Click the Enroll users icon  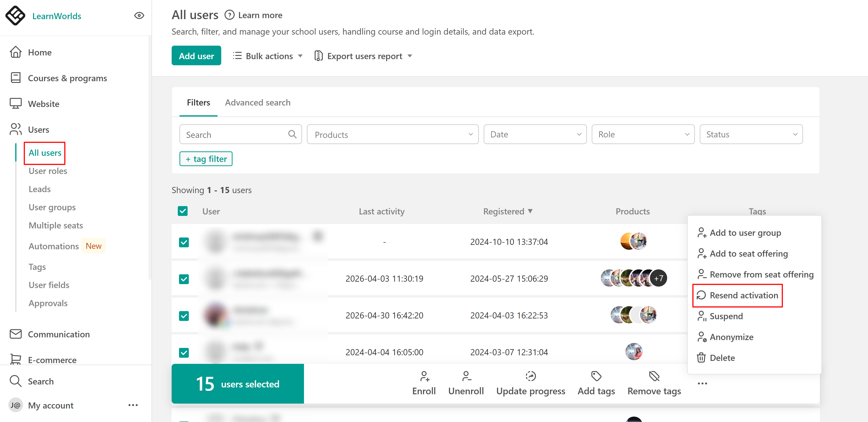point(425,376)
